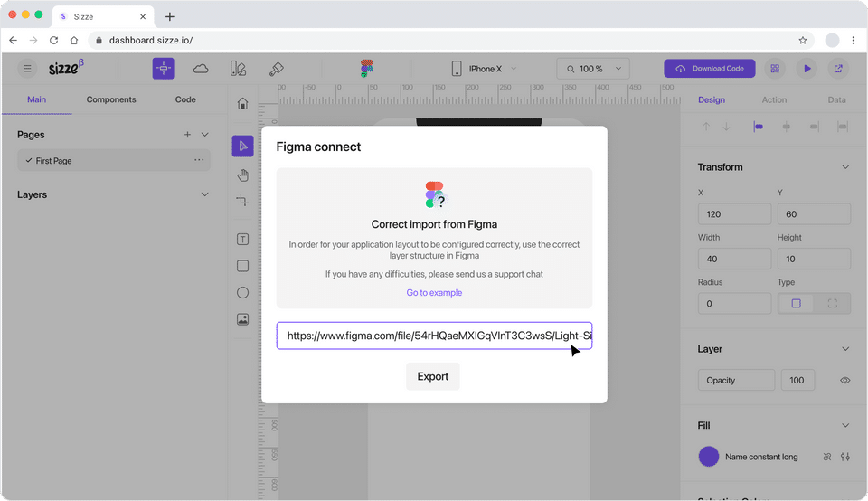Screen dimensions: 868x501
Task: Click the align right icon
Action: click(814, 127)
